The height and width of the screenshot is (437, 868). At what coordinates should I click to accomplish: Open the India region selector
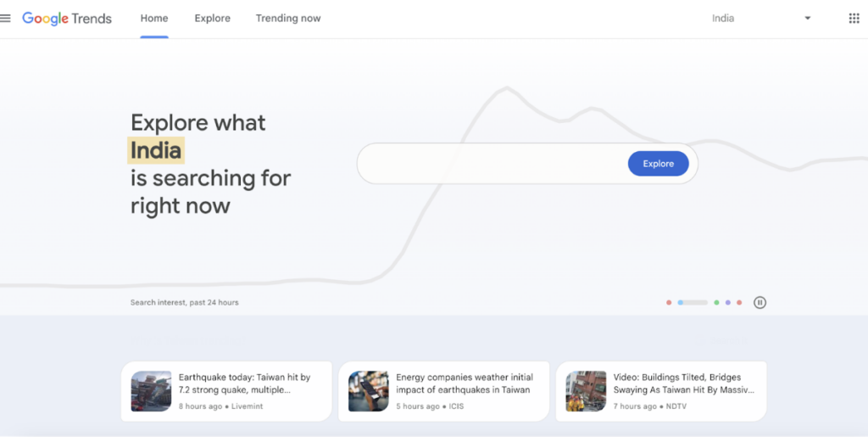[761, 19]
